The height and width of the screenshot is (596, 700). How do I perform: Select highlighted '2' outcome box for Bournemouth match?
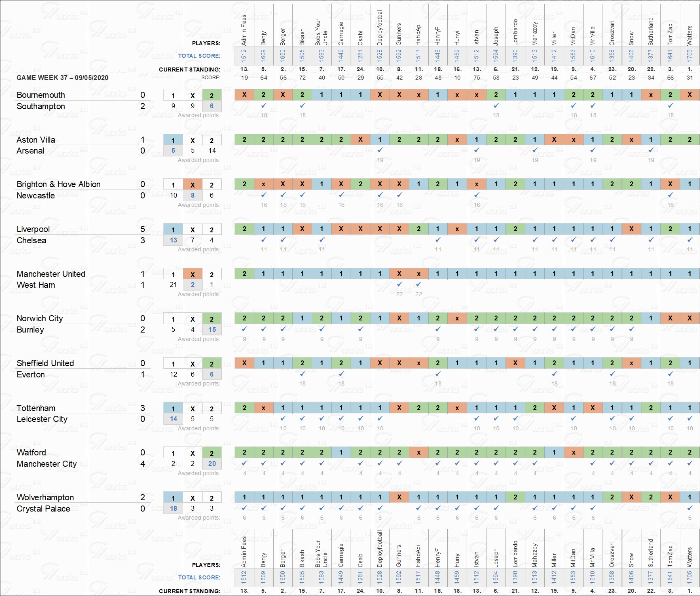[211, 96]
